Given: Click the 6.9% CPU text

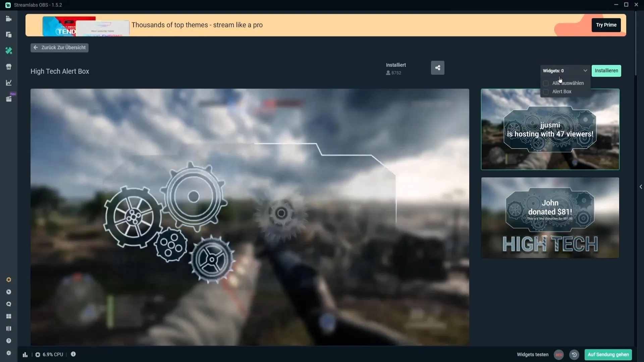Looking at the screenshot, I should [53, 355].
